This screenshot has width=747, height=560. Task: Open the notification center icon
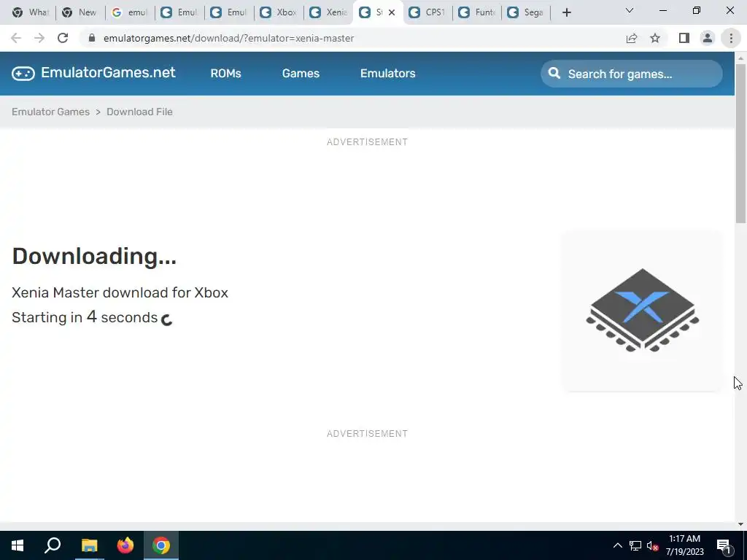(724, 545)
